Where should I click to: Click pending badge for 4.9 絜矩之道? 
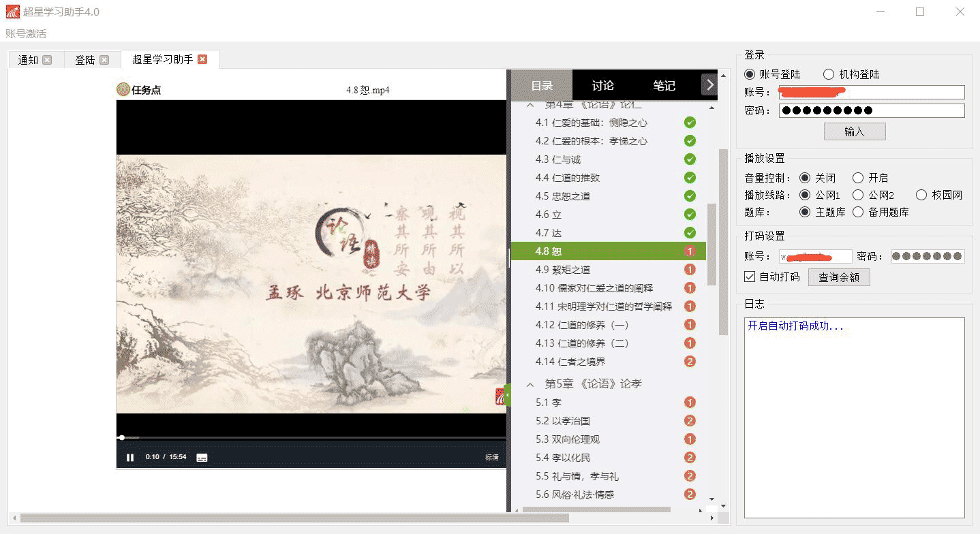690,270
